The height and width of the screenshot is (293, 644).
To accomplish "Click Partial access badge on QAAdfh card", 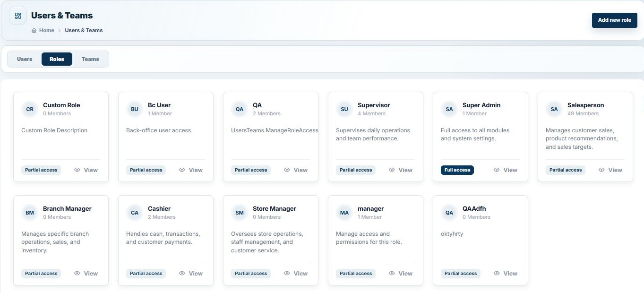I will (x=461, y=273).
